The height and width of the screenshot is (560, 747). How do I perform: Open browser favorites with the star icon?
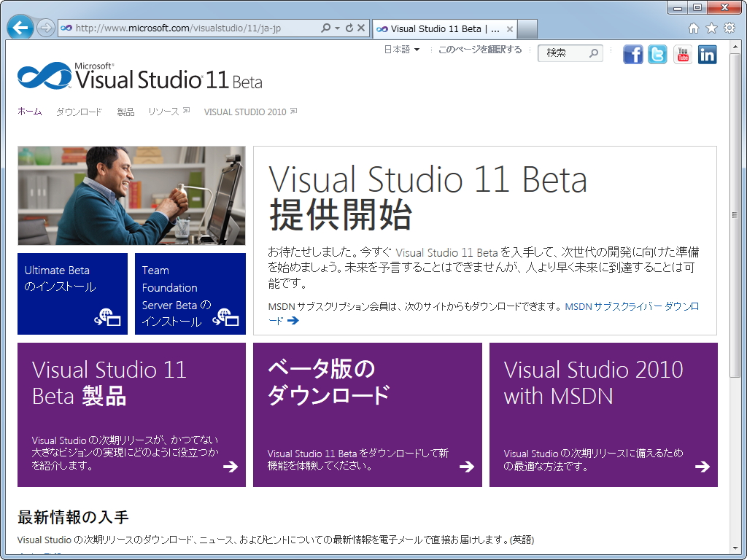[x=711, y=27]
